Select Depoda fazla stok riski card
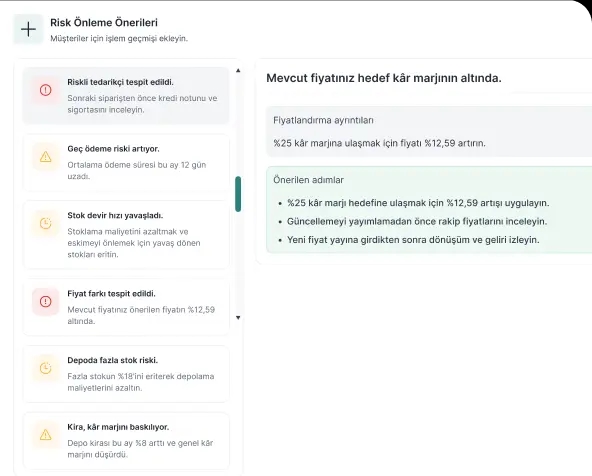This screenshot has height=476, width=592. (126, 374)
